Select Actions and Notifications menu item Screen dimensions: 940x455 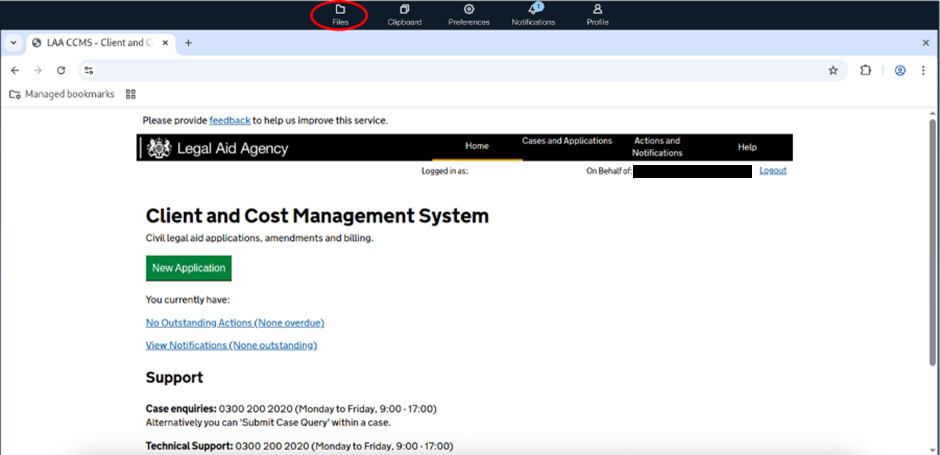click(657, 147)
